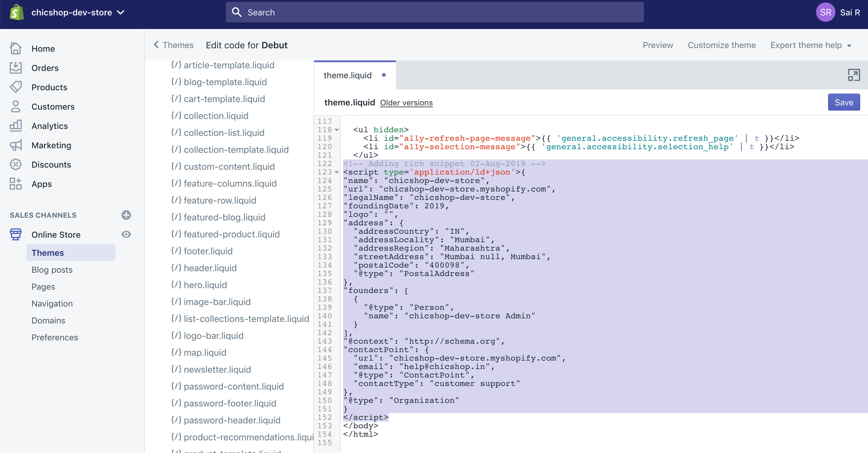Open Domains settings
Viewport: 868px width, 453px height.
click(x=48, y=320)
